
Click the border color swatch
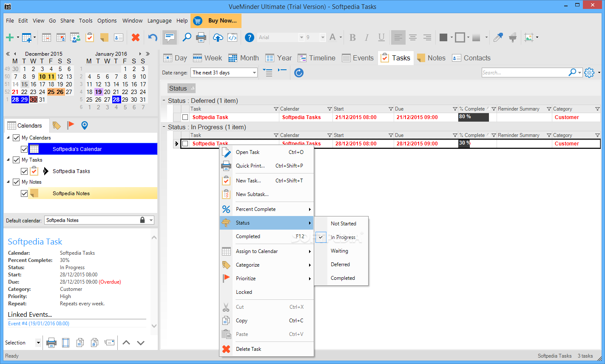tap(460, 37)
